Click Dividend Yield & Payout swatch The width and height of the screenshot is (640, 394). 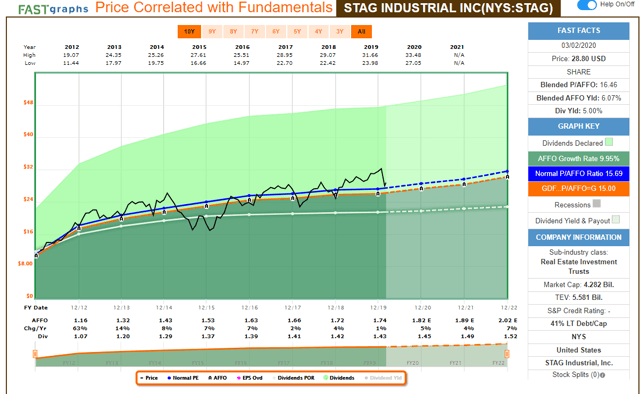(616, 220)
